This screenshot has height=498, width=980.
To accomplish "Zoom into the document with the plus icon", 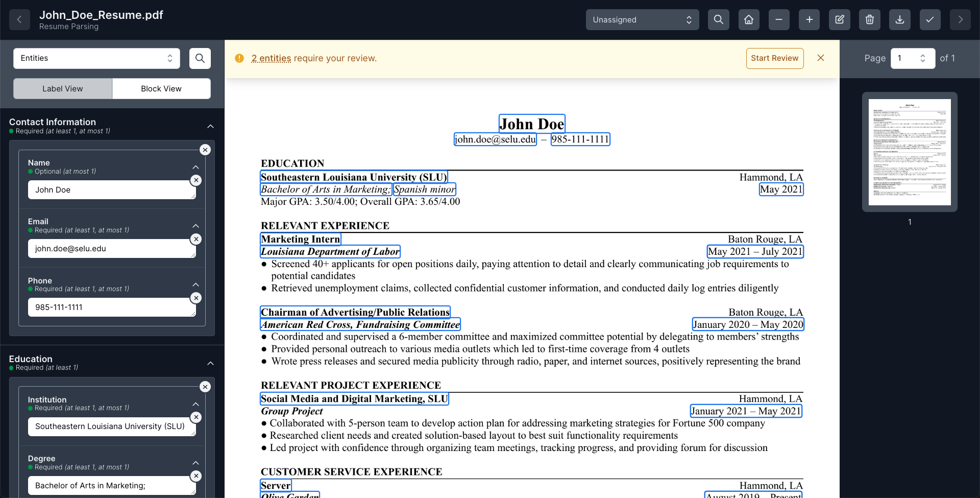I will point(809,19).
